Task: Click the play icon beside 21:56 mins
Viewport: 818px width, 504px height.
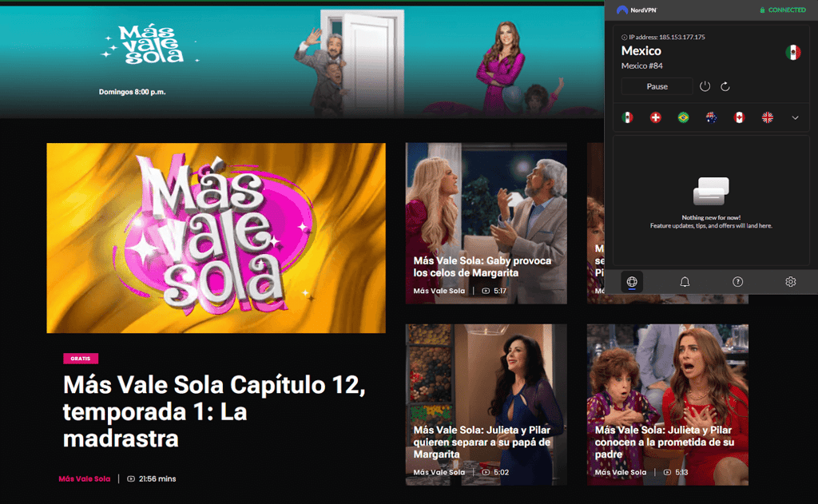Action: click(131, 478)
